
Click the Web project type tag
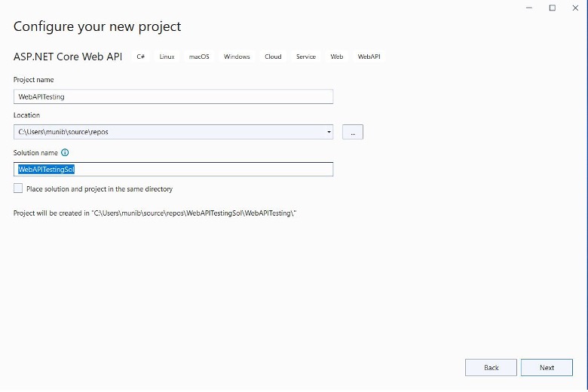337,57
